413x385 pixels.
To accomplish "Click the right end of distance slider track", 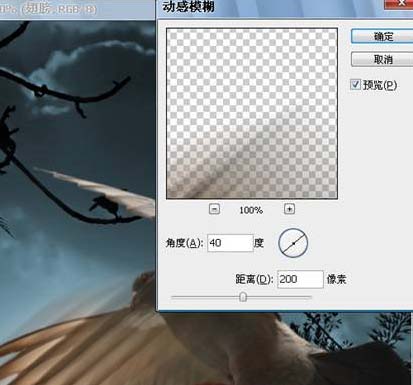I will [x=310, y=297].
